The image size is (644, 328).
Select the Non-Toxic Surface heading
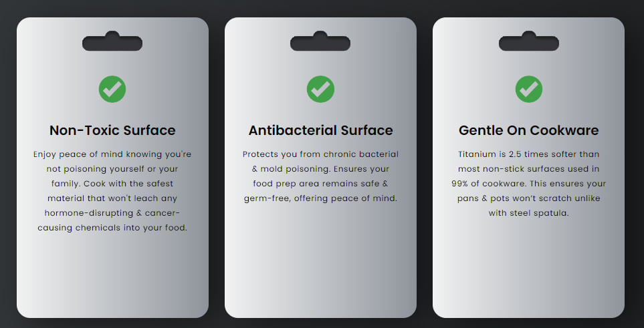click(112, 130)
